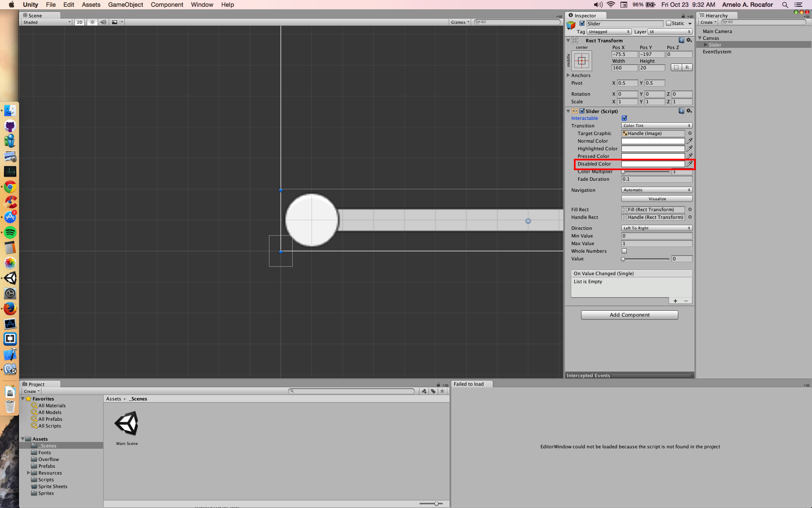This screenshot has height=508, width=812.
Task: Click the Gizmos menu icon in Scene view
Action: [x=459, y=22]
